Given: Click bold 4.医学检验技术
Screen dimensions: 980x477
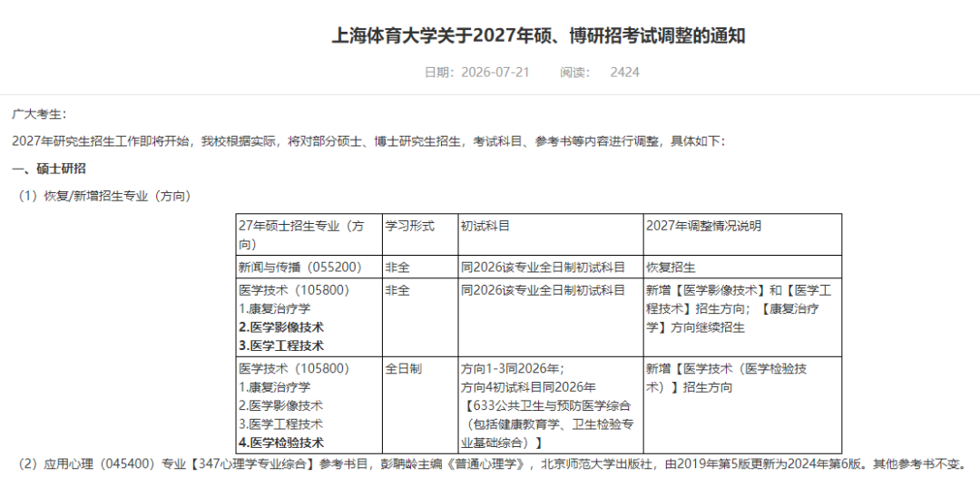Looking at the screenshot, I should click(281, 443).
